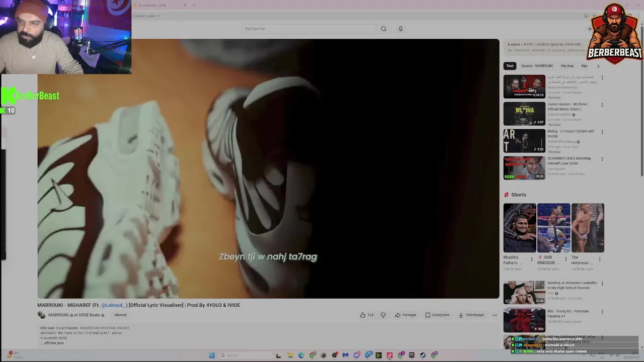Open OUR RINGSIDE short
The height and width of the screenshot is (362, 644).
pyautogui.click(x=553, y=228)
